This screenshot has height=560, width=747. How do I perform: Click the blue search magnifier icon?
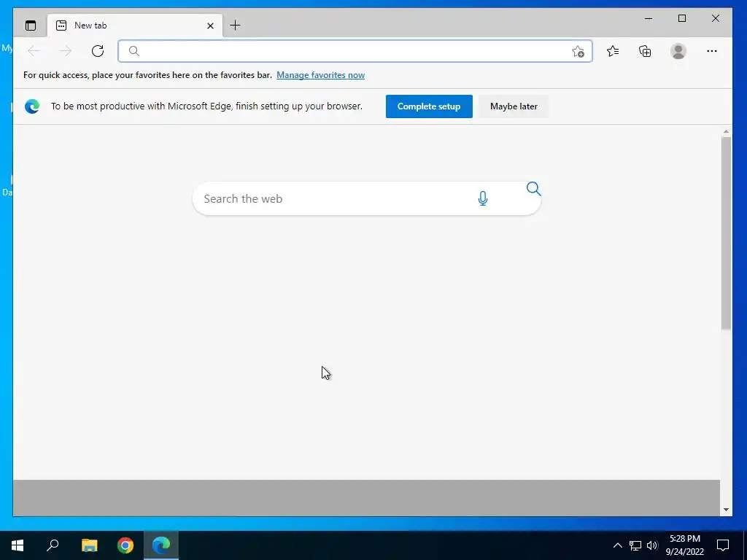tap(533, 189)
